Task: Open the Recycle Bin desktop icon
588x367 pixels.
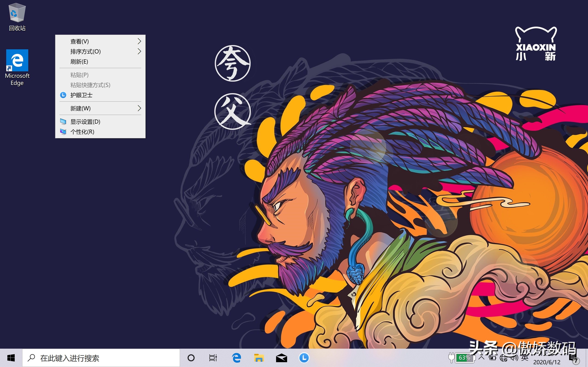Action: 17,17
